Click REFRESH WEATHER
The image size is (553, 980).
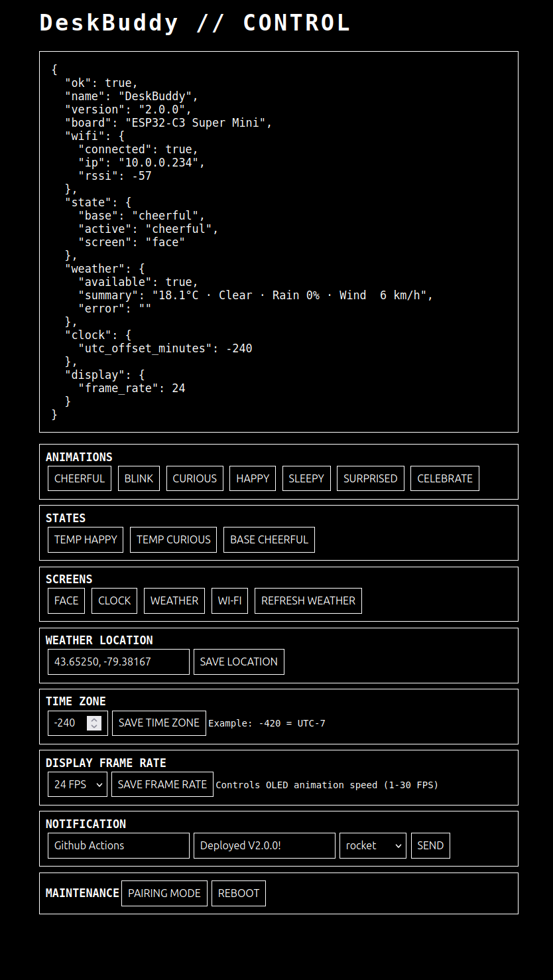coord(308,600)
